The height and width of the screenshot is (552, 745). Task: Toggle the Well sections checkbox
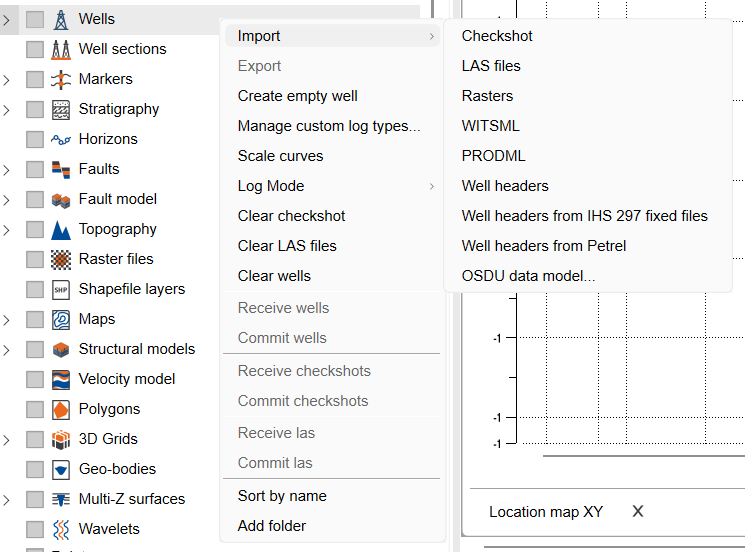tap(35, 49)
